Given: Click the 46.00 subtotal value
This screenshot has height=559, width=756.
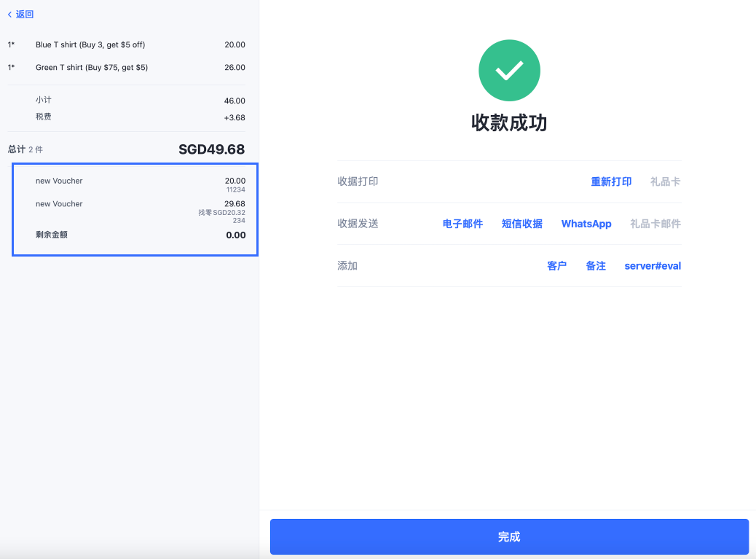Looking at the screenshot, I should [x=235, y=101].
